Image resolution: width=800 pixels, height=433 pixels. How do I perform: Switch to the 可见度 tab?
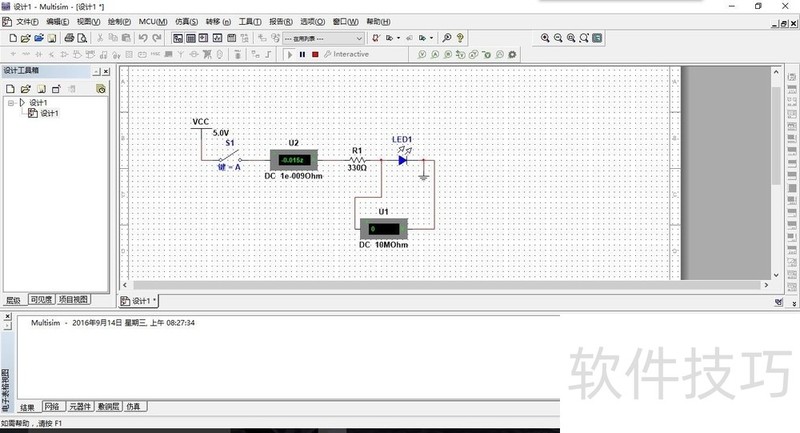click(41, 300)
